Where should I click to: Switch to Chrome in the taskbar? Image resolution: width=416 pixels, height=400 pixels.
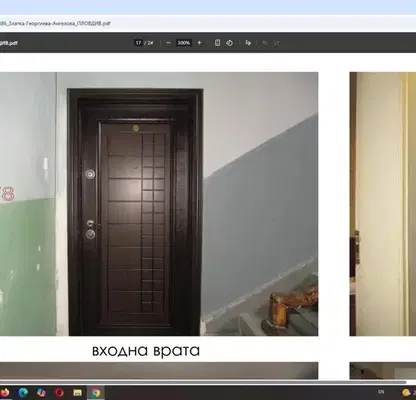point(96,392)
